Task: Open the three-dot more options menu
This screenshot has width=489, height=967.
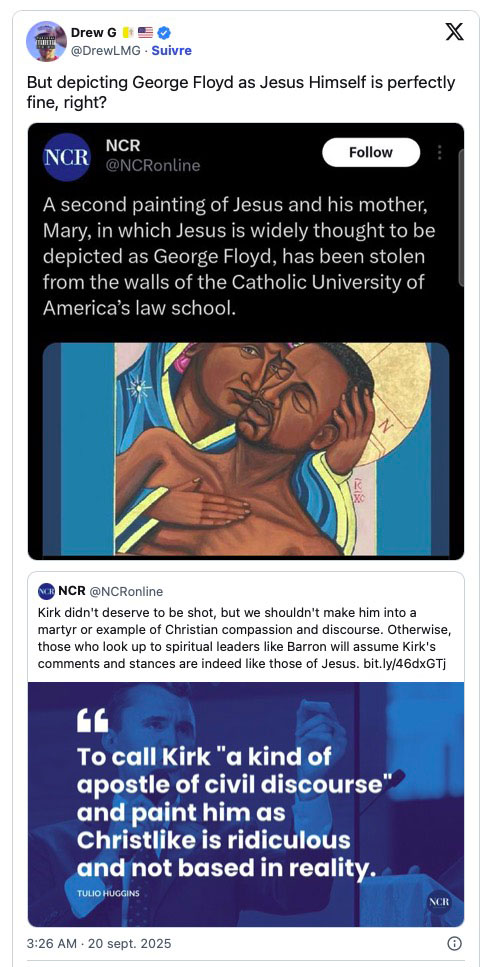Action: pos(439,152)
